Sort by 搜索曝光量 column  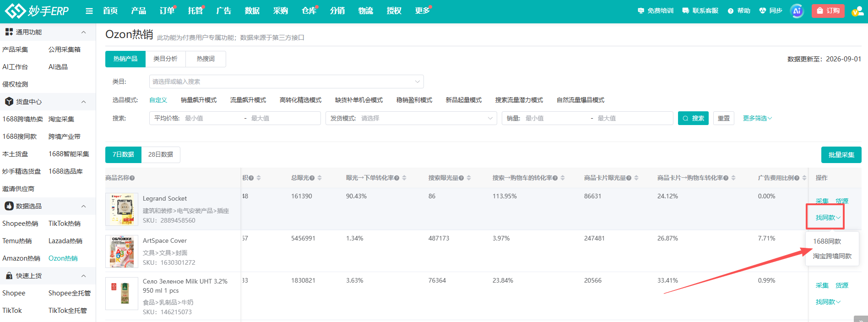click(x=469, y=178)
